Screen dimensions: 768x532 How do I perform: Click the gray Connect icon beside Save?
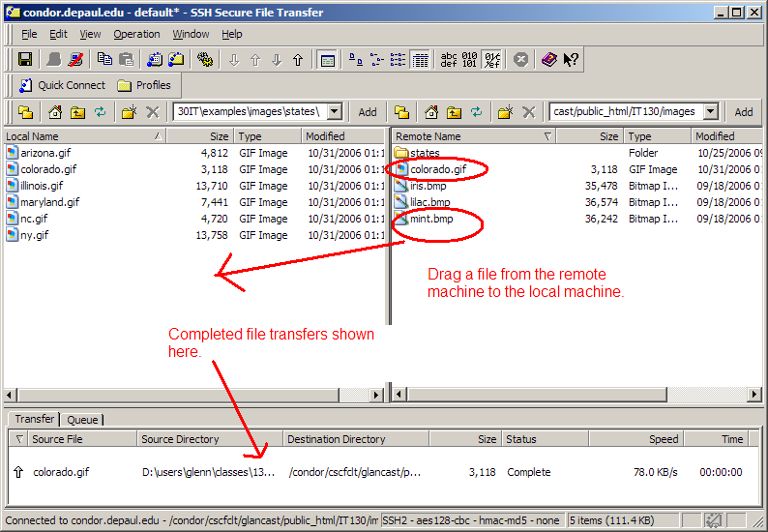click(54, 59)
